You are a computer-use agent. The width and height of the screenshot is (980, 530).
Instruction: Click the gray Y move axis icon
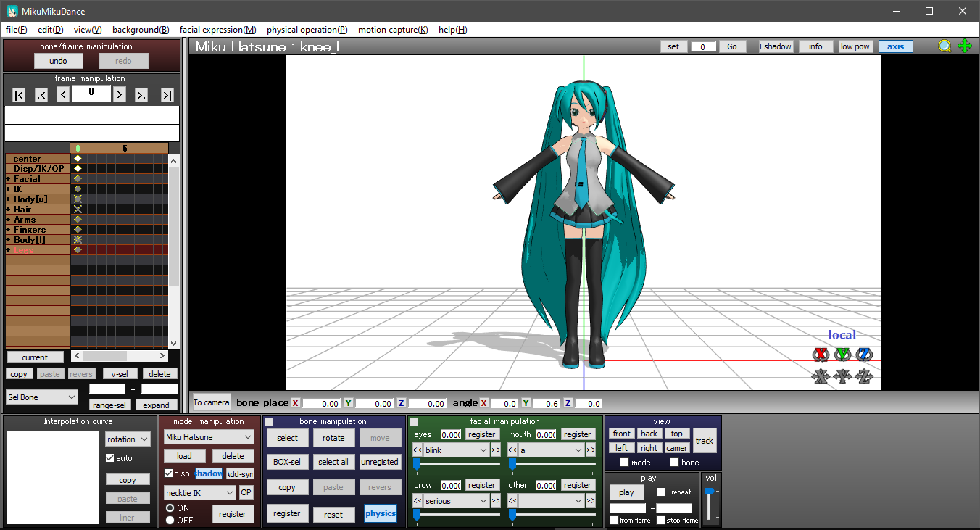(x=842, y=376)
